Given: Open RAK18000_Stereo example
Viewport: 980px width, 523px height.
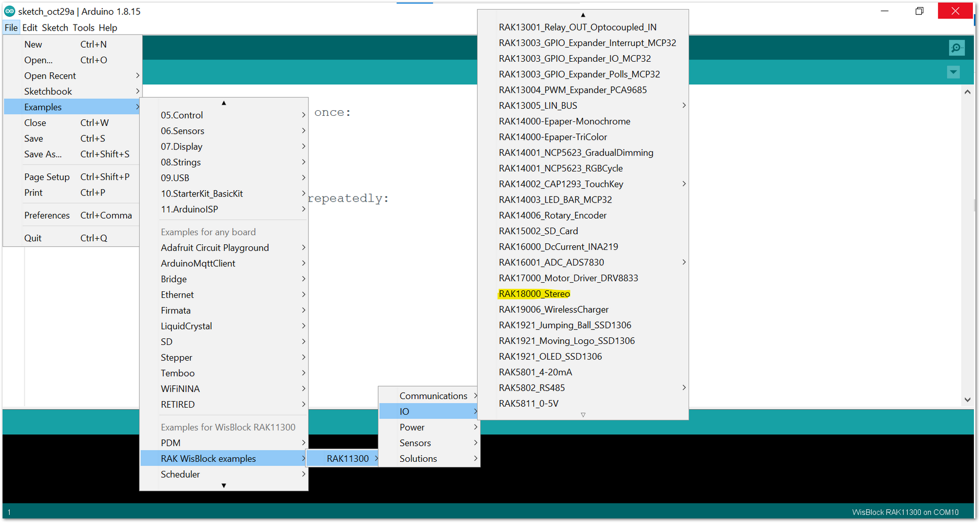Looking at the screenshot, I should click(x=583, y=294).
